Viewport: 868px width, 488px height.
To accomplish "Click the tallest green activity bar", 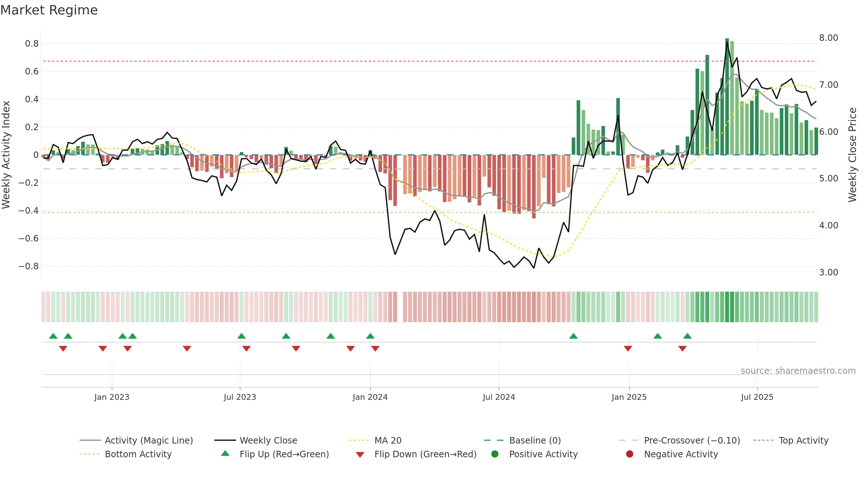I will [727, 97].
